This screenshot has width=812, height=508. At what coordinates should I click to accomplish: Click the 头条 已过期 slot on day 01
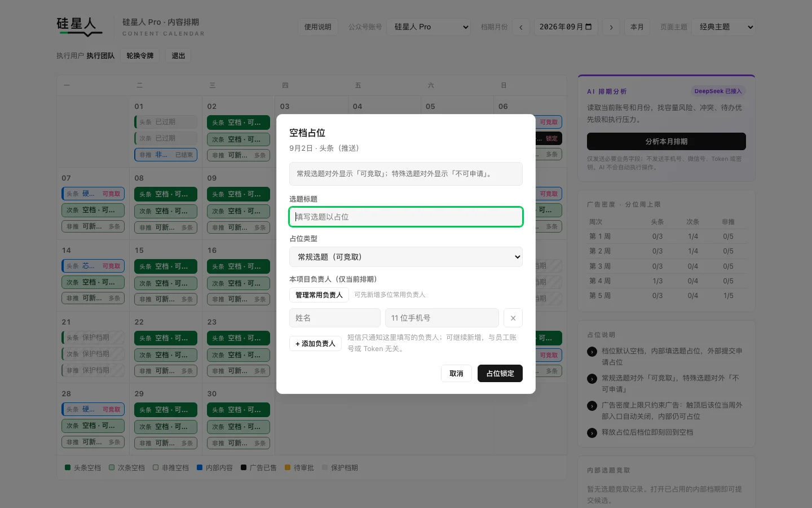pyautogui.click(x=166, y=122)
